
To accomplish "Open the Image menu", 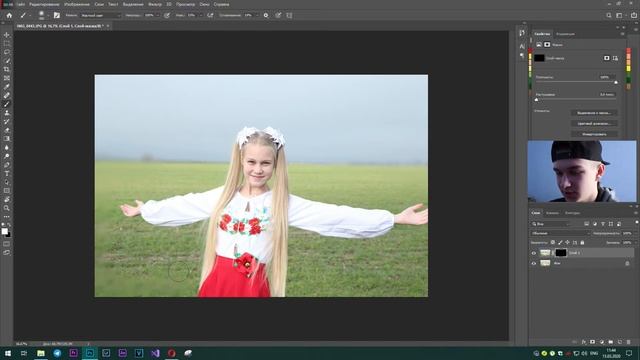I will (77, 4).
